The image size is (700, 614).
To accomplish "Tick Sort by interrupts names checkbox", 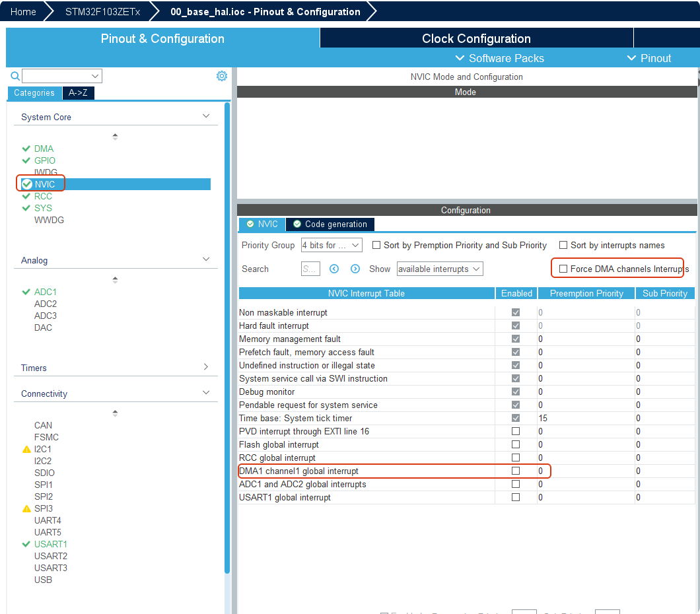I will (563, 245).
